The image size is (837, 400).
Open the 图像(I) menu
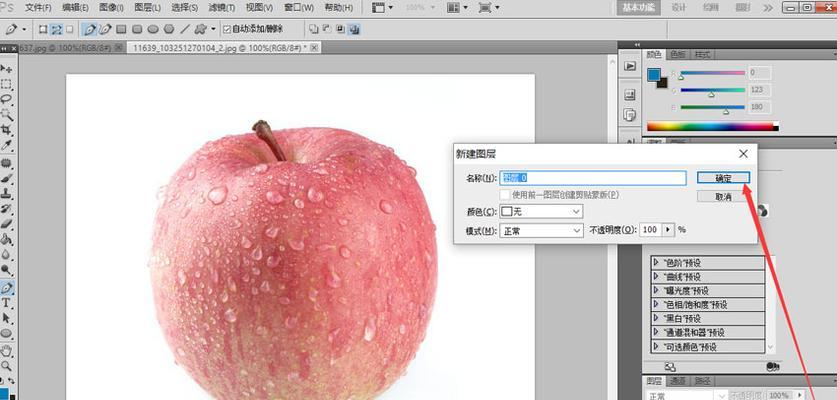(111, 8)
